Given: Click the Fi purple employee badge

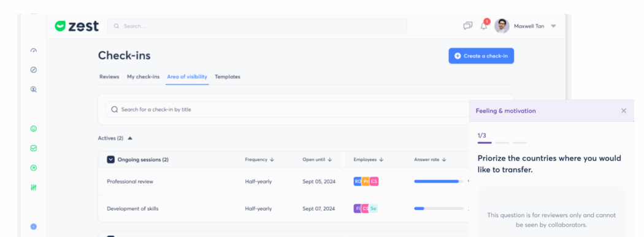Looking at the screenshot, I should [x=358, y=208].
